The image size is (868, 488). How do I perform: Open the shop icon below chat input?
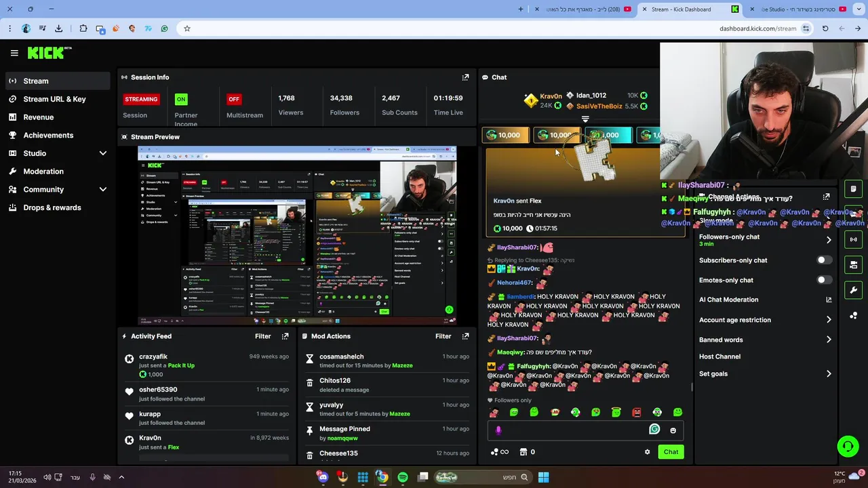click(524, 452)
